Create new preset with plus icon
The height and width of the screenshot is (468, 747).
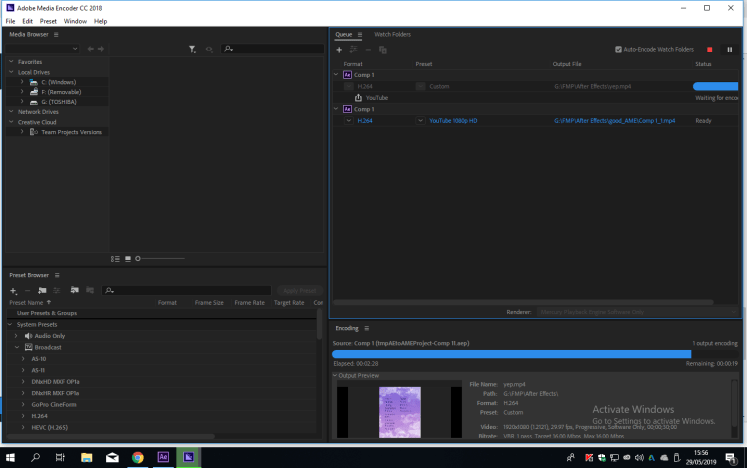click(x=13, y=291)
